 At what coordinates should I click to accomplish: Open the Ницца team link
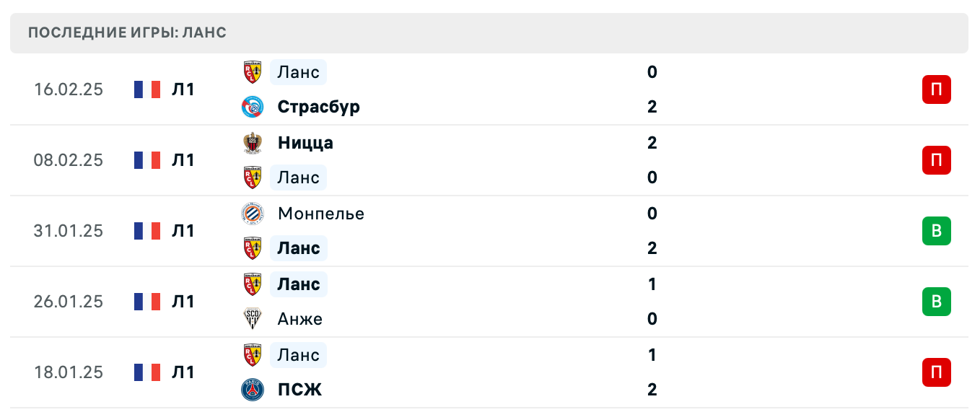click(305, 143)
